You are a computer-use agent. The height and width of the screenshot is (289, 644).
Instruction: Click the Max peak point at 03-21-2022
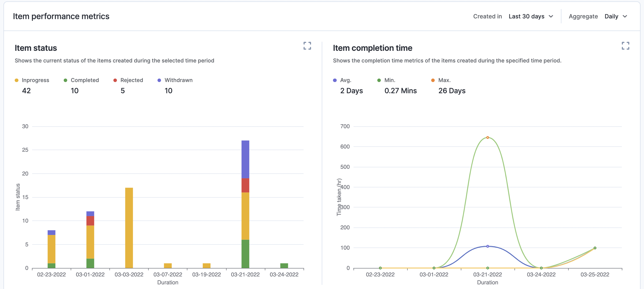(x=487, y=137)
